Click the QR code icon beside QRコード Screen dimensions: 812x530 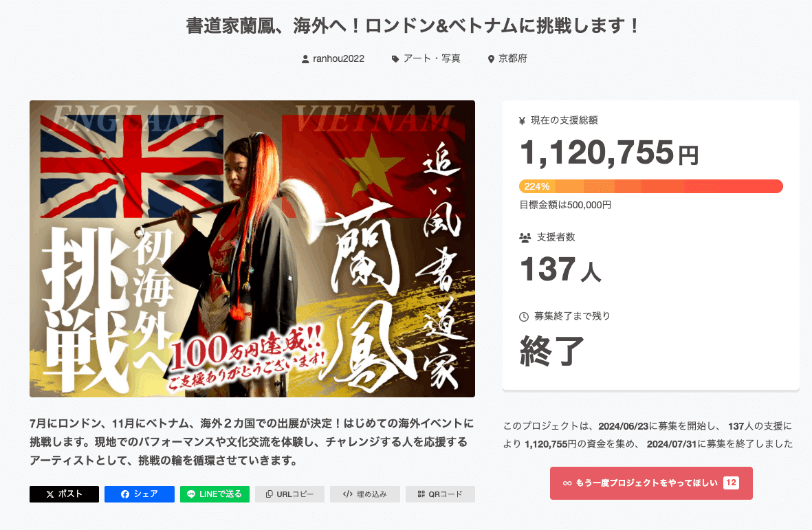point(421,494)
